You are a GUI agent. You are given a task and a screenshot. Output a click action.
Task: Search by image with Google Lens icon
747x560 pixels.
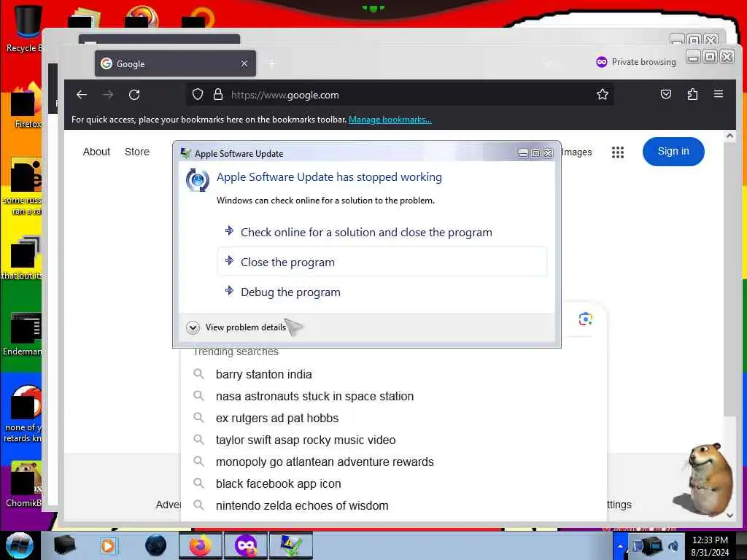click(x=586, y=319)
